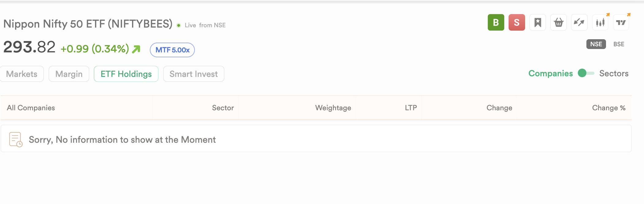Click the green Buy (B) button
The height and width of the screenshot is (204, 644).
(x=496, y=22)
